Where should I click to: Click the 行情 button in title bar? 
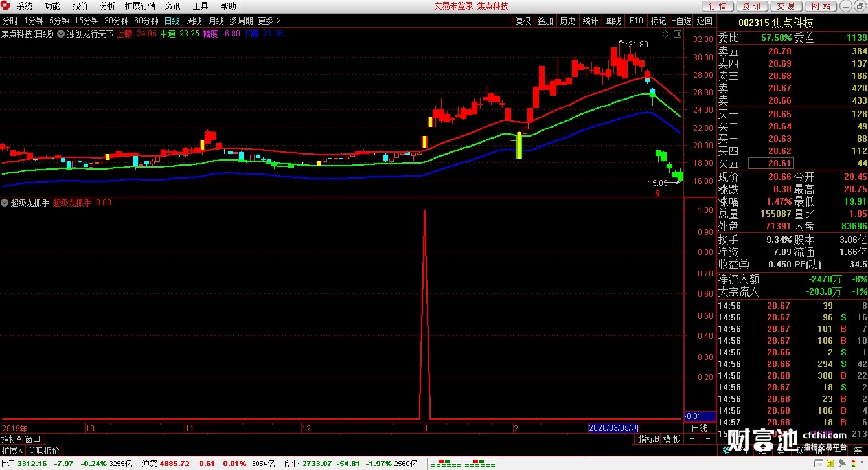(x=717, y=6)
